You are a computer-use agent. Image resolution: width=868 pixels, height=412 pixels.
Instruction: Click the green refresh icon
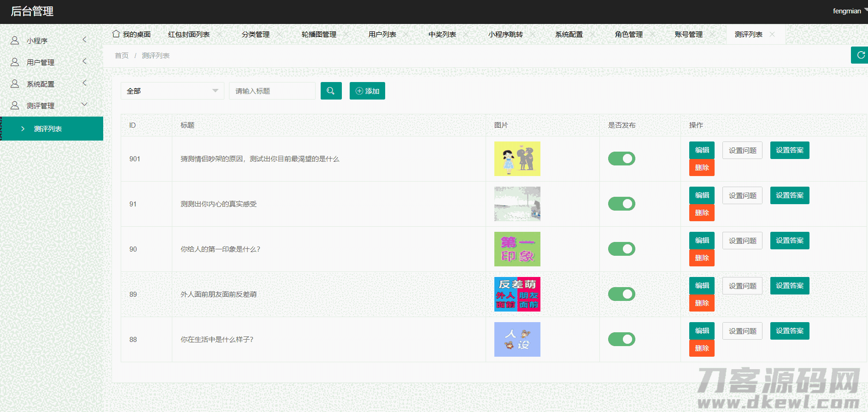[x=860, y=55]
